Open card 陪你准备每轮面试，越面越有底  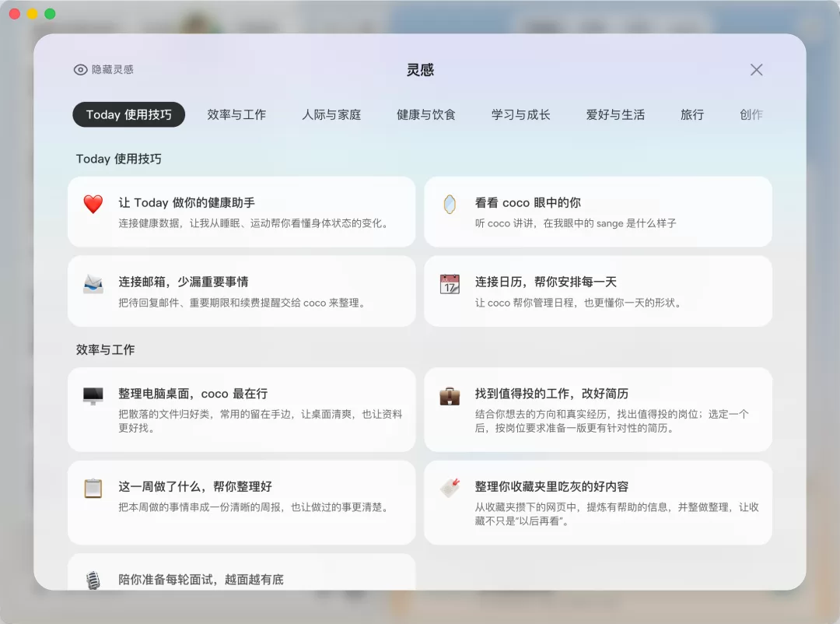coord(242,572)
